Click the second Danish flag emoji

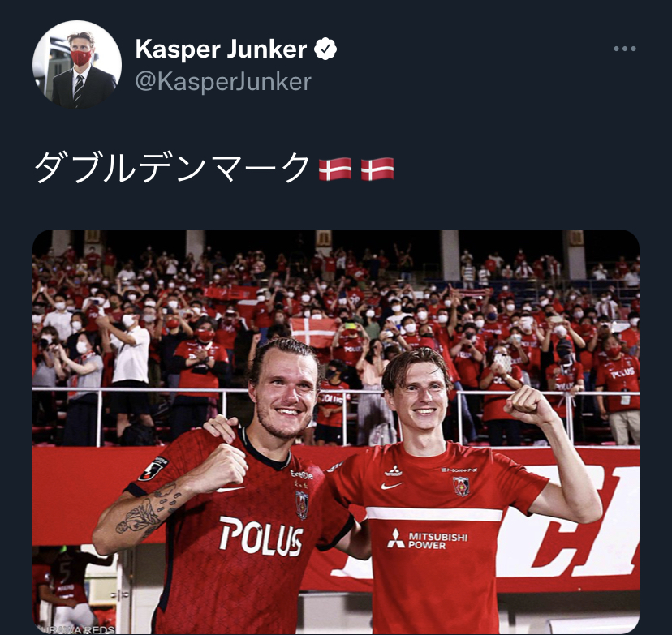tap(377, 169)
